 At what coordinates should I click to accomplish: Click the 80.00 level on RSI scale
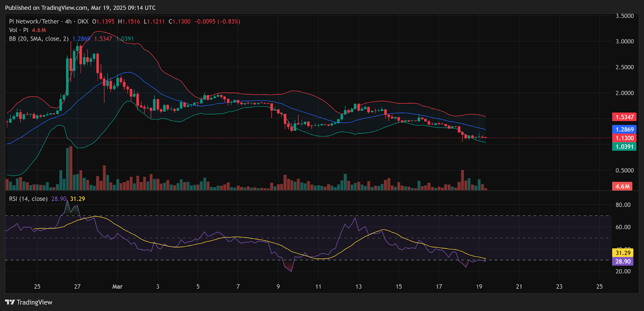pyautogui.click(x=623, y=205)
